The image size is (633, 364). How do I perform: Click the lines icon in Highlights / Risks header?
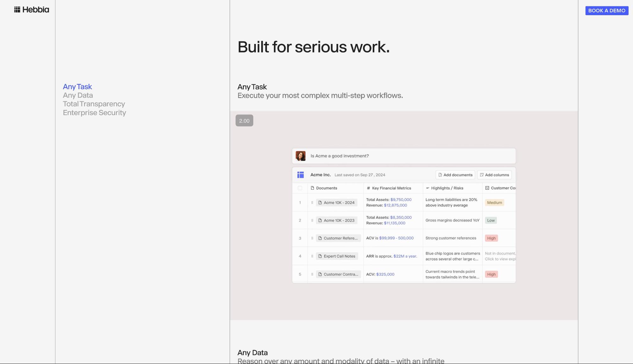pos(427,188)
